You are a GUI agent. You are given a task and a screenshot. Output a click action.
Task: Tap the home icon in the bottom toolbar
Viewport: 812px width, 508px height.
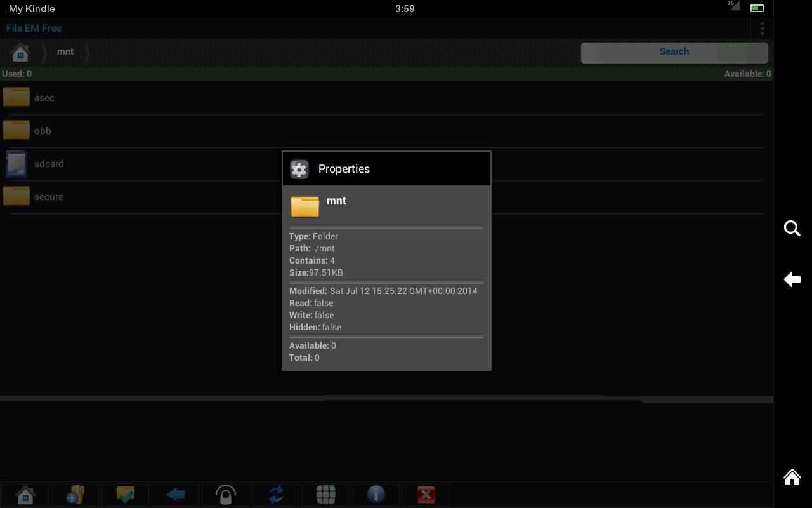[x=25, y=494]
